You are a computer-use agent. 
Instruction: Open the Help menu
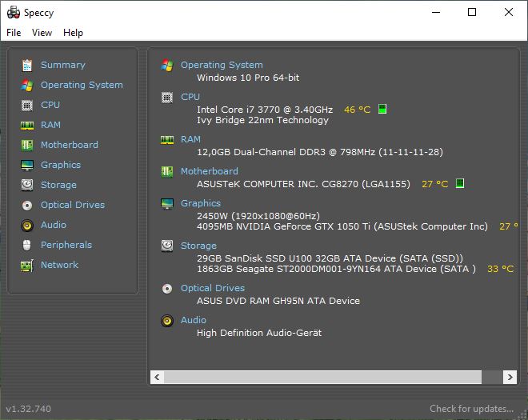[73, 33]
